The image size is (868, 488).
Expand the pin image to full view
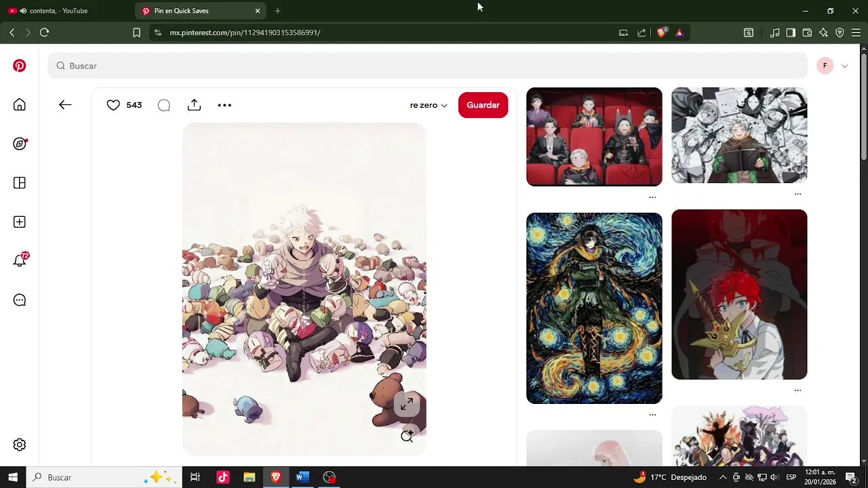click(407, 405)
